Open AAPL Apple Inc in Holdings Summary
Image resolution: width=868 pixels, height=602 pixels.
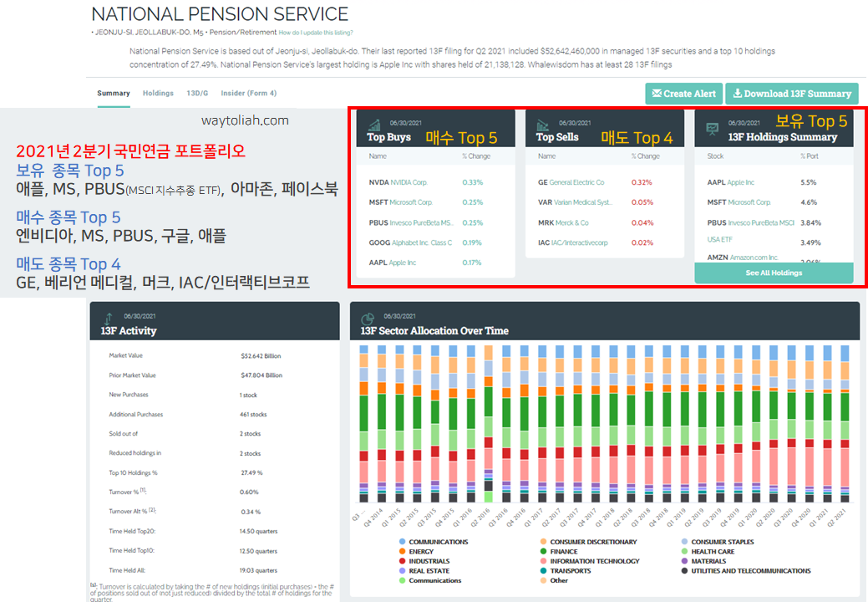731,182
